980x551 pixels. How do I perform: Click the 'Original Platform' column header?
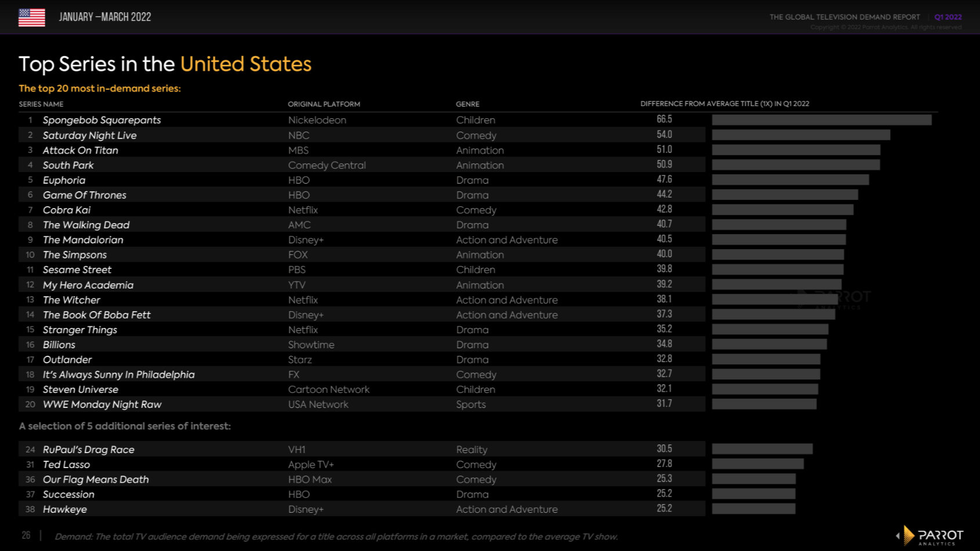(x=324, y=104)
